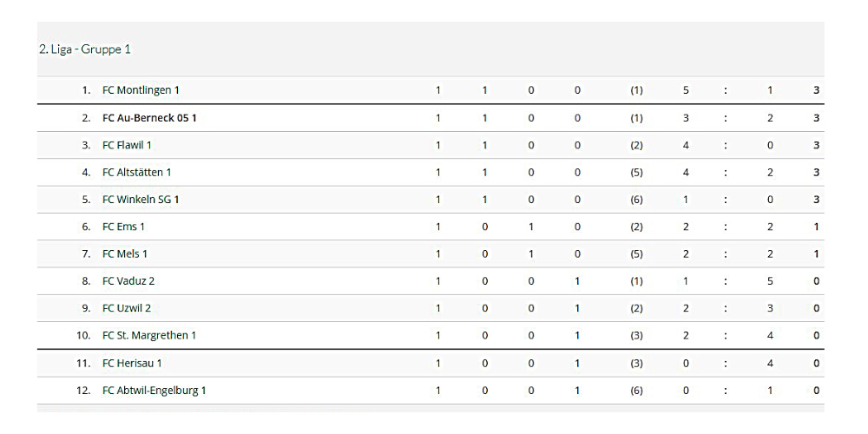Viewport: 868px width, 434px height.
Task: Click rank number 12 beside FC Abtwil-Engelburg
Action: [x=83, y=391]
